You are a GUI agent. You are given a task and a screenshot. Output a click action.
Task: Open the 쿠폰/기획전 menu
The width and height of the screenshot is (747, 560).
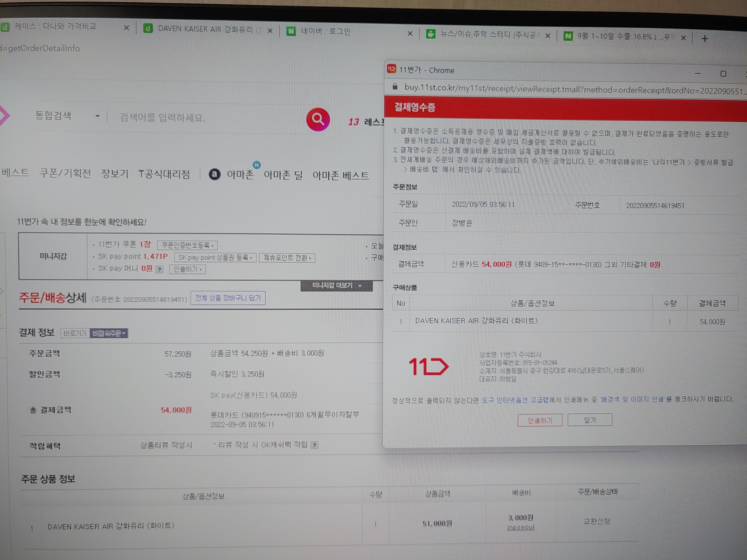[65, 173]
